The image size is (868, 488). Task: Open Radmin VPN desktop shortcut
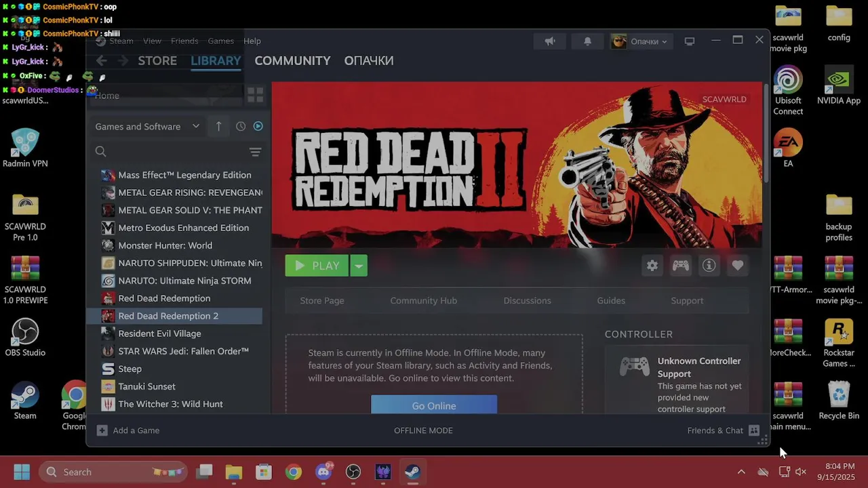tap(25, 148)
